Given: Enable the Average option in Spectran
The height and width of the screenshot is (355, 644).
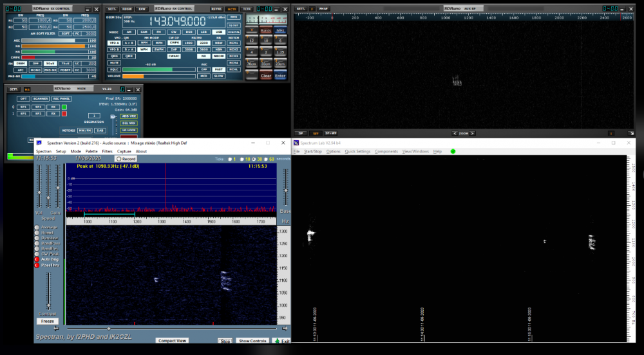Looking at the screenshot, I should pos(37,227).
